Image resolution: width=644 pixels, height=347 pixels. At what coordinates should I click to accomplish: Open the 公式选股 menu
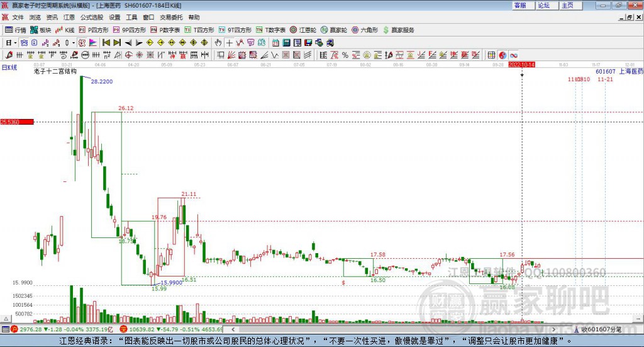(92, 17)
